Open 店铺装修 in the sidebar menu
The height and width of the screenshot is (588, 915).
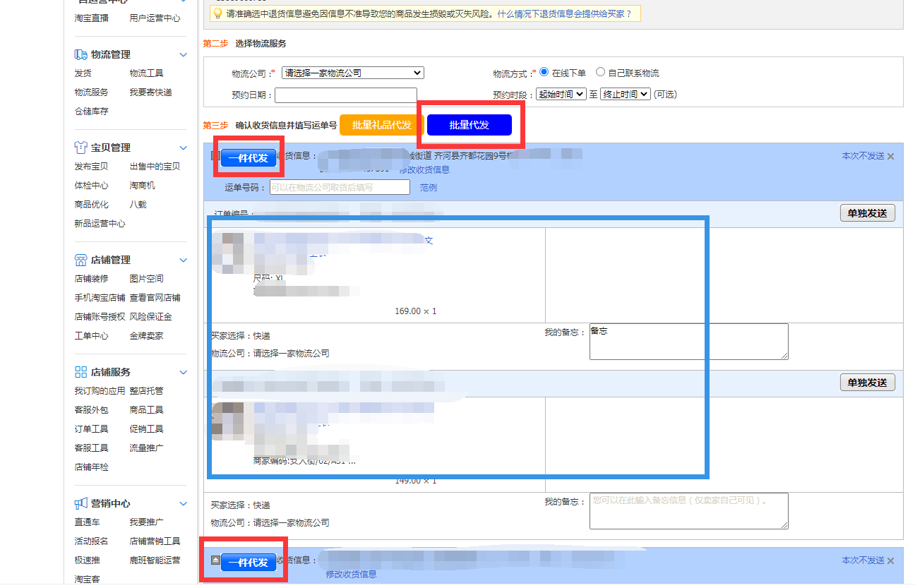[91, 279]
